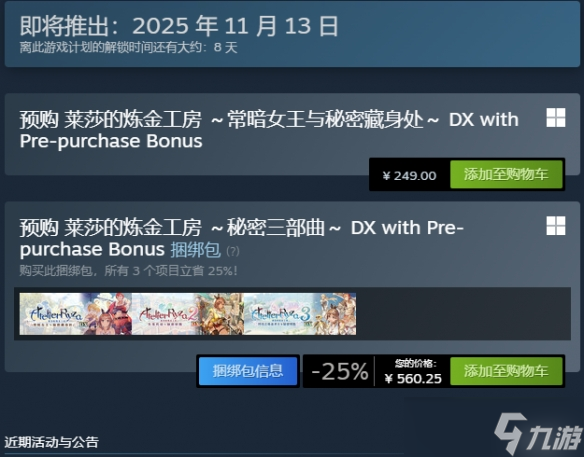Click the 九游 watermark logo

(x=538, y=434)
